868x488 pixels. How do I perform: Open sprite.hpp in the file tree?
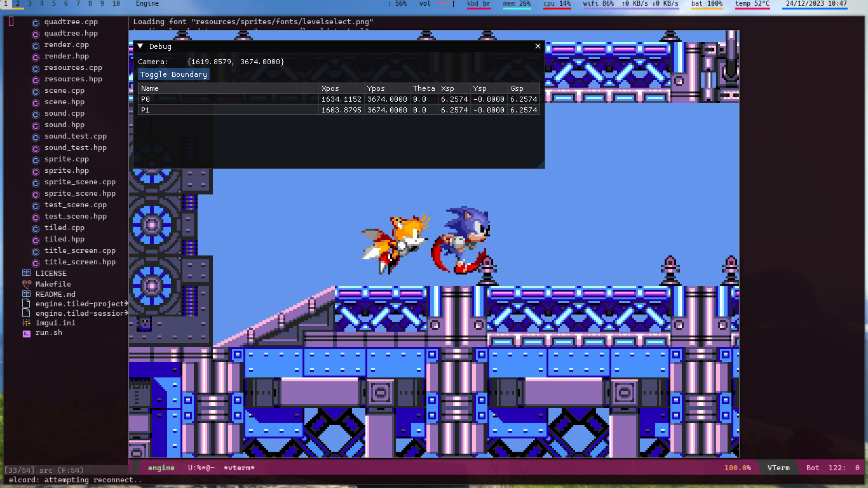67,171
